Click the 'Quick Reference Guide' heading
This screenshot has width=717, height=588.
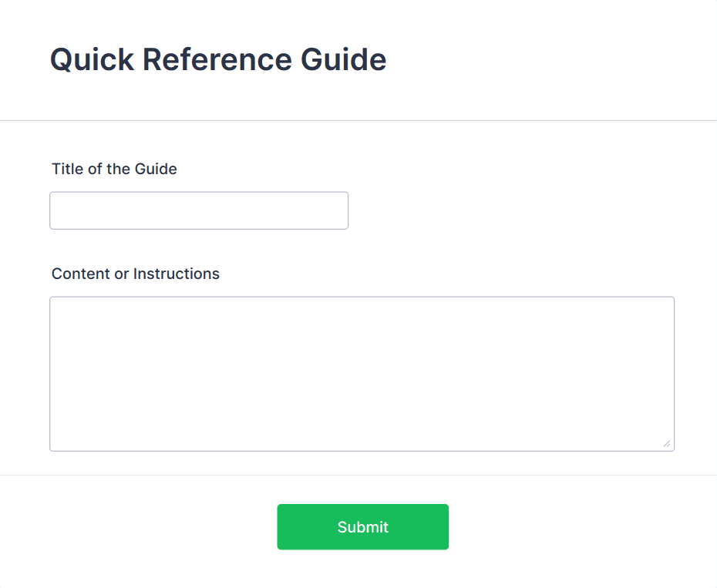pos(218,59)
